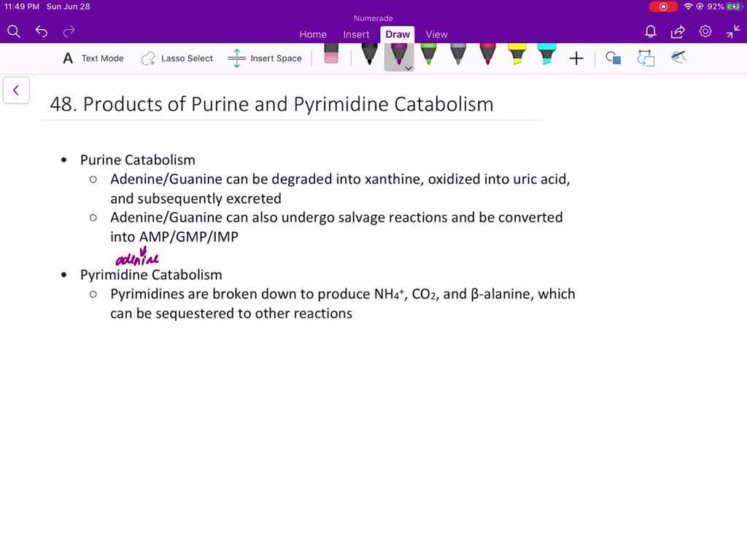Open the View tab
This screenshot has height=560, width=747.
436,34
